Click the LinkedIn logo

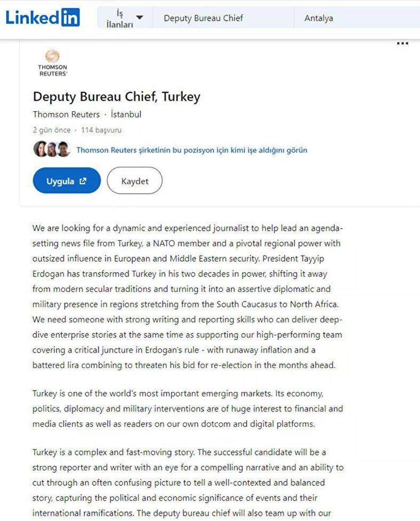click(x=43, y=18)
